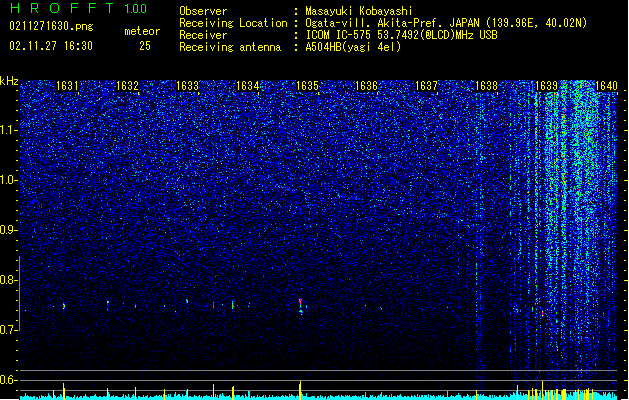Image resolution: width=629 pixels, height=400 pixels.
Task: Click the 1.1 kHz frequency axis label
Action: 9,130
